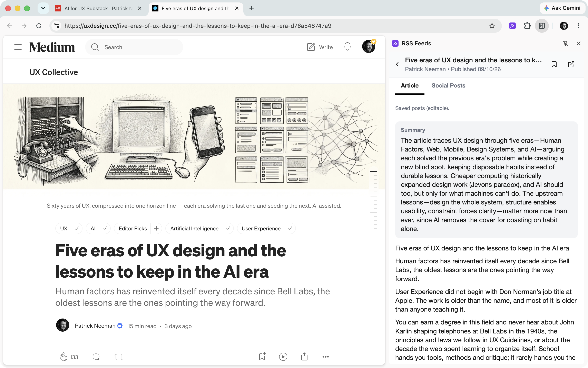588x368 pixels.
Task: Follow Editor Picks with plus icon
Action: [156, 229]
